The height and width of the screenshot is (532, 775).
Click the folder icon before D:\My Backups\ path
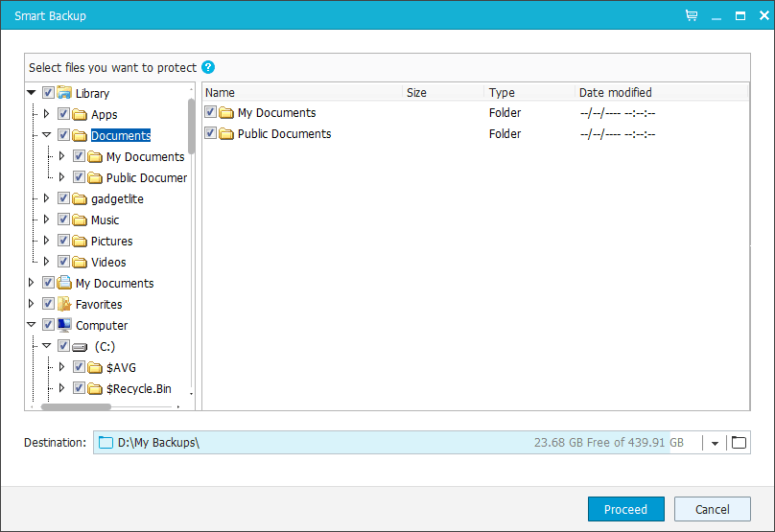pos(106,443)
